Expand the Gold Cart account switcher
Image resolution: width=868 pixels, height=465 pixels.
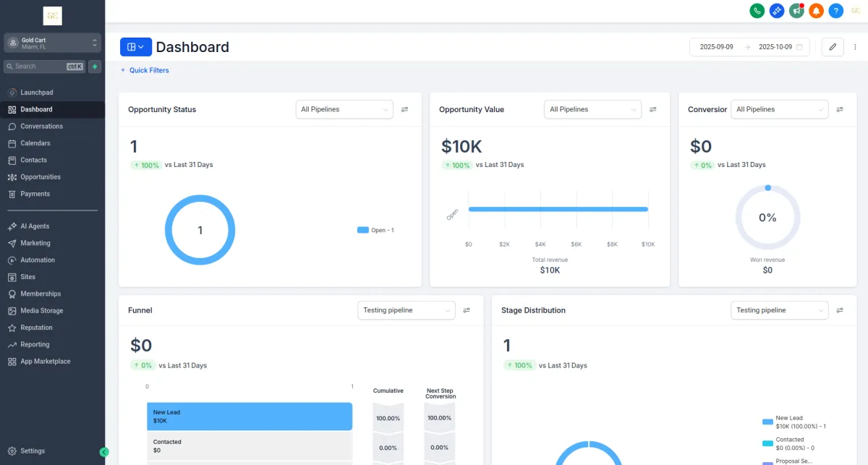tap(52, 43)
